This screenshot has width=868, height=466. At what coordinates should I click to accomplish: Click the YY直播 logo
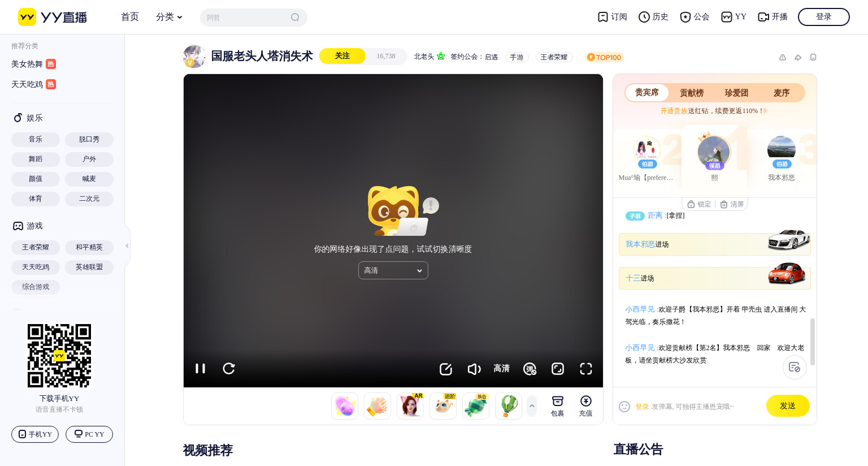click(x=52, y=17)
